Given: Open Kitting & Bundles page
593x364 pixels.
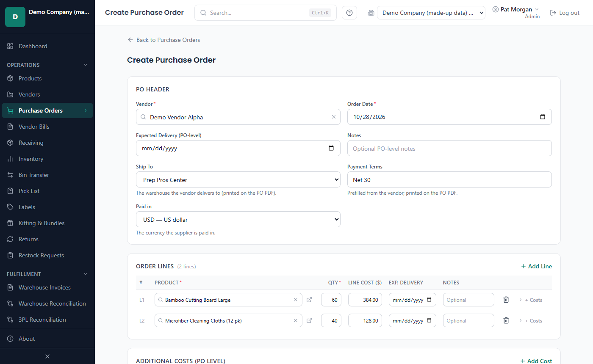Looking at the screenshot, I should [47, 223].
